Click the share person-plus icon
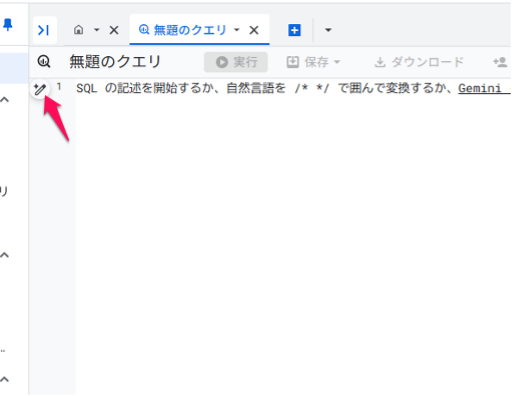Viewport: 512px width, 396px height. pos(500,62)
